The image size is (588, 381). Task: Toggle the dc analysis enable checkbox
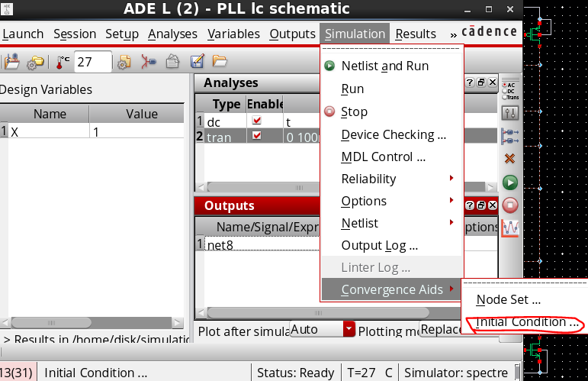coord(257,121)
